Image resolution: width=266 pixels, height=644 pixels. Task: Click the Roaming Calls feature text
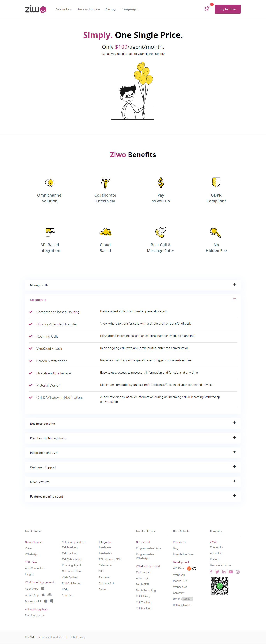click(47, 336)
